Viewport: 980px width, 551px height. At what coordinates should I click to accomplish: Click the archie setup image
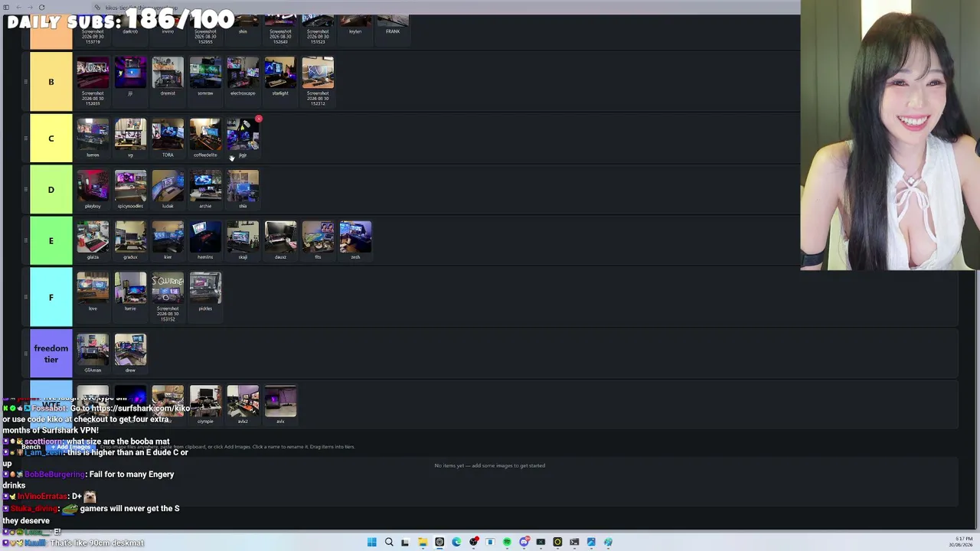(x=205, y=185)
